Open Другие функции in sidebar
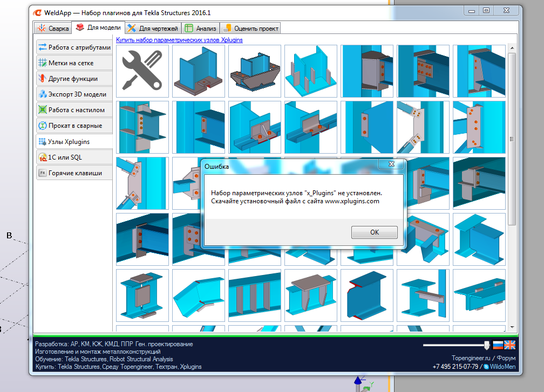The width and height of the screenshot is (544, 392). click(x=74, y=78)
